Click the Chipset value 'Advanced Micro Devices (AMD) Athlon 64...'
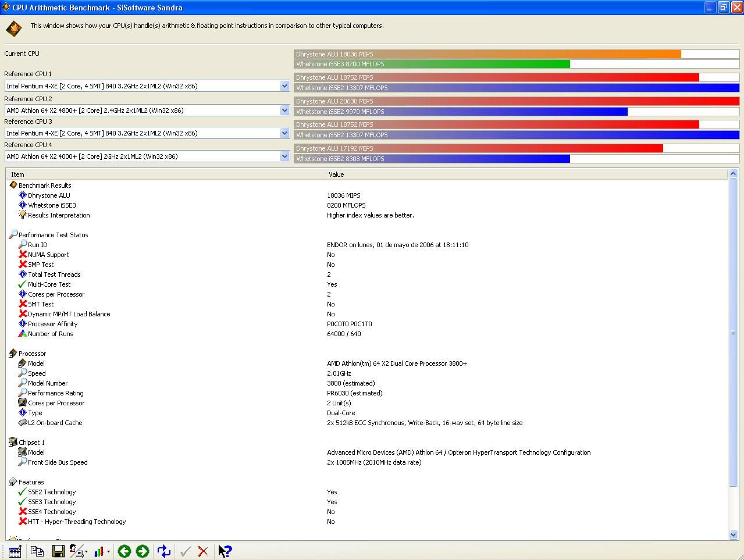Image resolution: width=744 pixels, height=560 pixels. [458, 452]
